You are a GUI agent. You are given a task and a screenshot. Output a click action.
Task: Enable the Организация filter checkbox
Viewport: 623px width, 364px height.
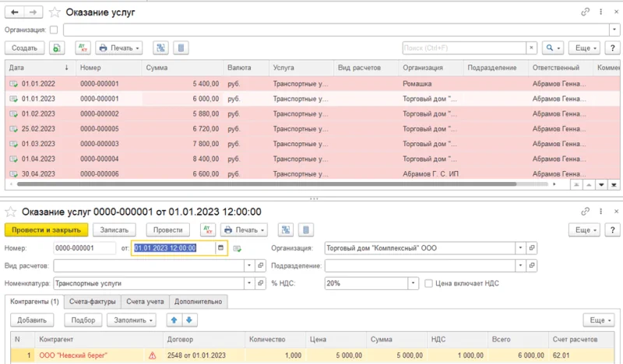(x=53, y=30)
